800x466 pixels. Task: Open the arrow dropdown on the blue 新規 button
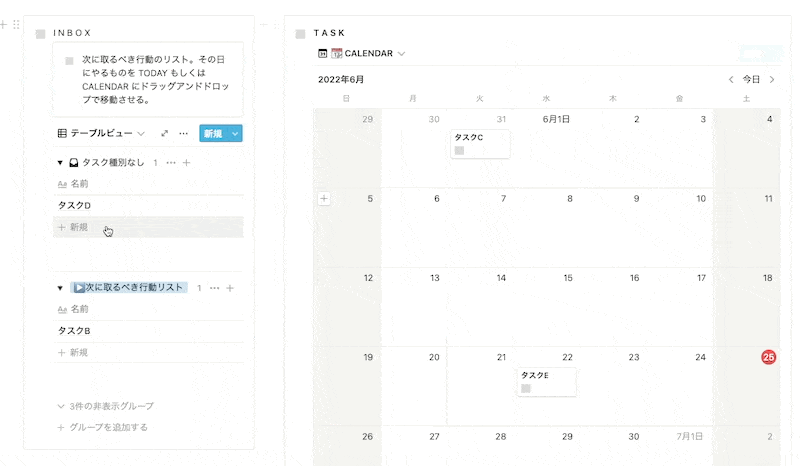235,134
